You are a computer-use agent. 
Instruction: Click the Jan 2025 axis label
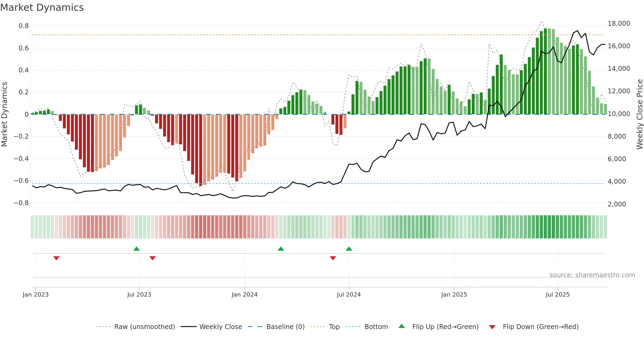[454, 294]
